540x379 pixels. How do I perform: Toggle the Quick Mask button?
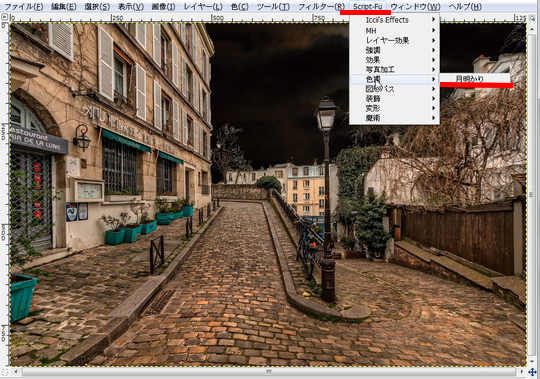4,372
